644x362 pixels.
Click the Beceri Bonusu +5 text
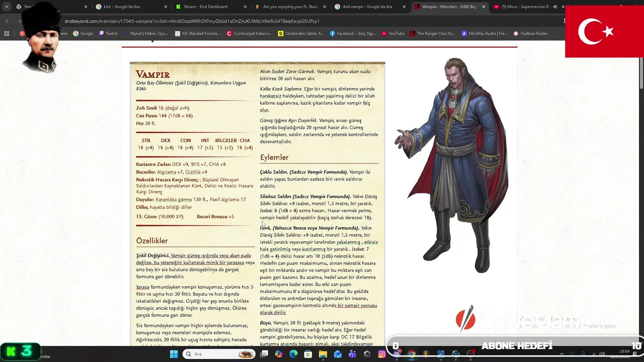click(x=215, y=217)
